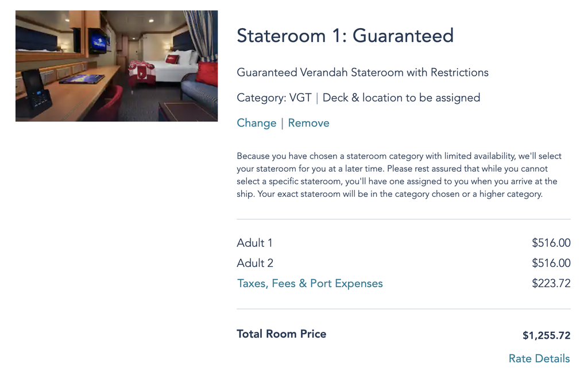This screenshot has width=588, height=368.
Task: Click the $516.00 amount for Adult 2
Action: coord(551,263)
